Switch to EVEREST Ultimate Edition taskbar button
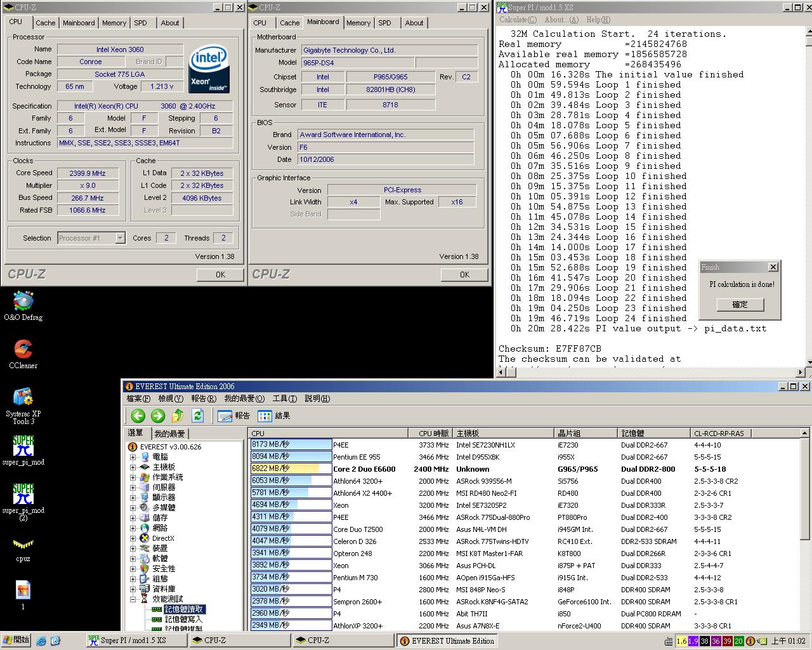The width and height of the screenshot is (812, 650). 447,640
